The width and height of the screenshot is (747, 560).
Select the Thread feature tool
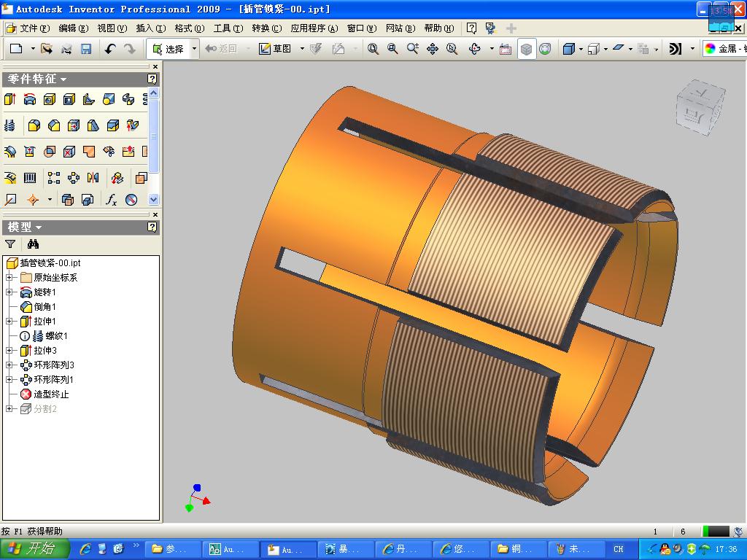click(10, 125)
